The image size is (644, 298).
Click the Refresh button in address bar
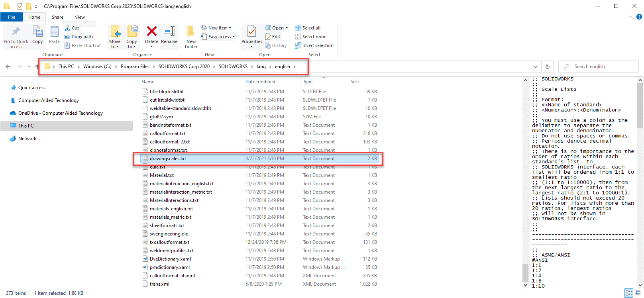click(x=548, y=67)
